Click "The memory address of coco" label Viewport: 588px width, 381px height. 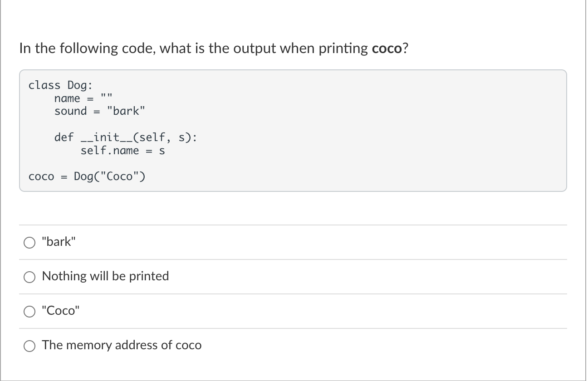pos(122,345)
